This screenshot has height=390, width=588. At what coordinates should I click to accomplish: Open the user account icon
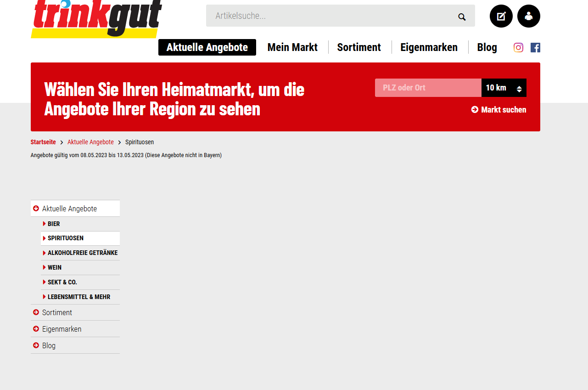click(529, 16)
